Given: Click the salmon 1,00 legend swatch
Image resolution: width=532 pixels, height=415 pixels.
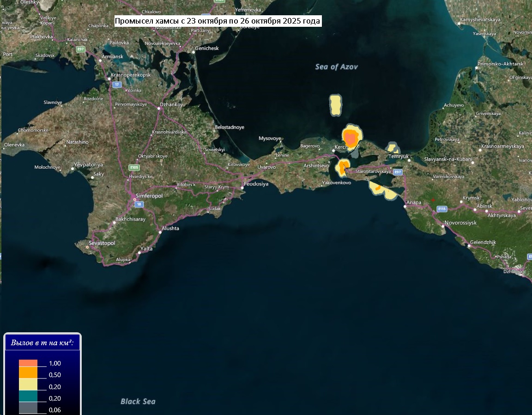Looking at the screenshot, I should coord(28,363).
